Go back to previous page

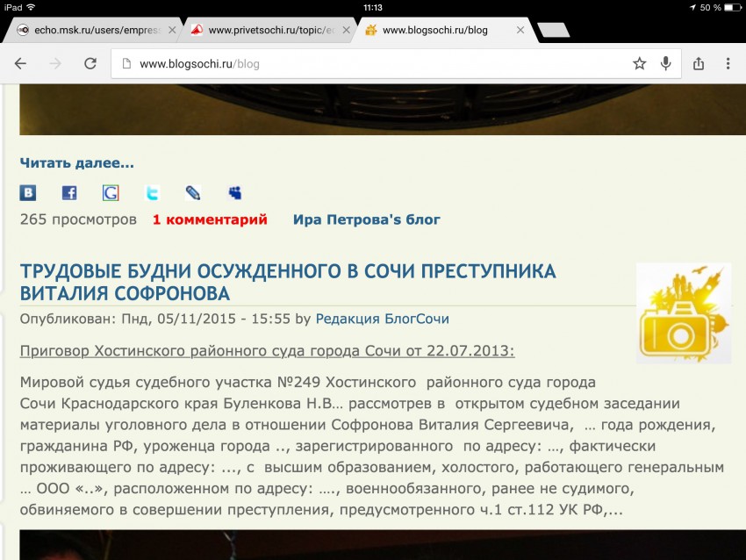21,63
